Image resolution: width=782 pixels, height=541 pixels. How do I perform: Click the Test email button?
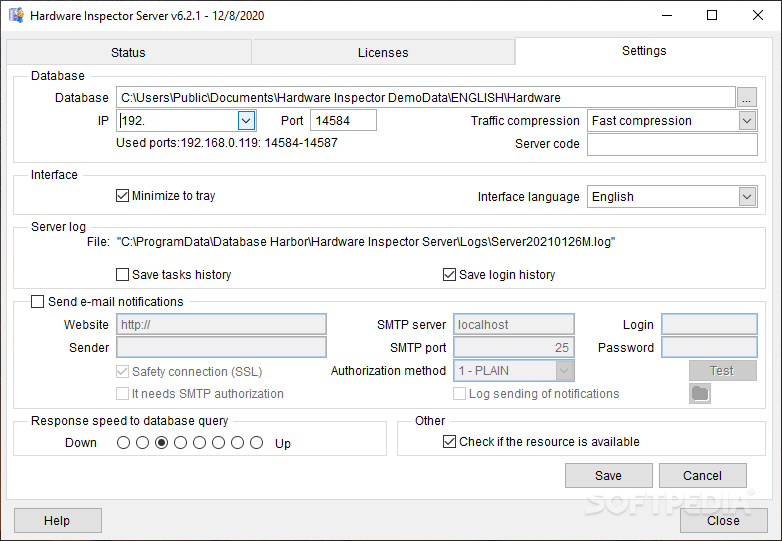(723, 371)
